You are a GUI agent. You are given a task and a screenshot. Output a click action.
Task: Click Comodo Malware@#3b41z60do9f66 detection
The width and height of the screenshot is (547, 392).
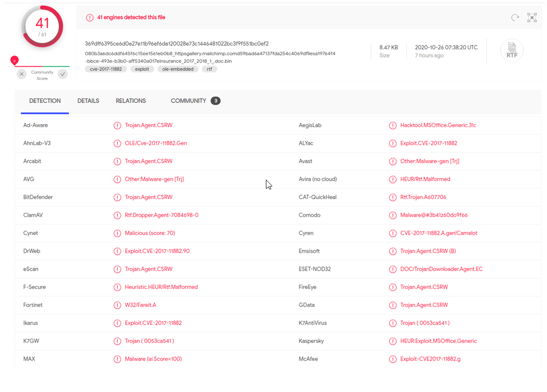pos(434,215)
